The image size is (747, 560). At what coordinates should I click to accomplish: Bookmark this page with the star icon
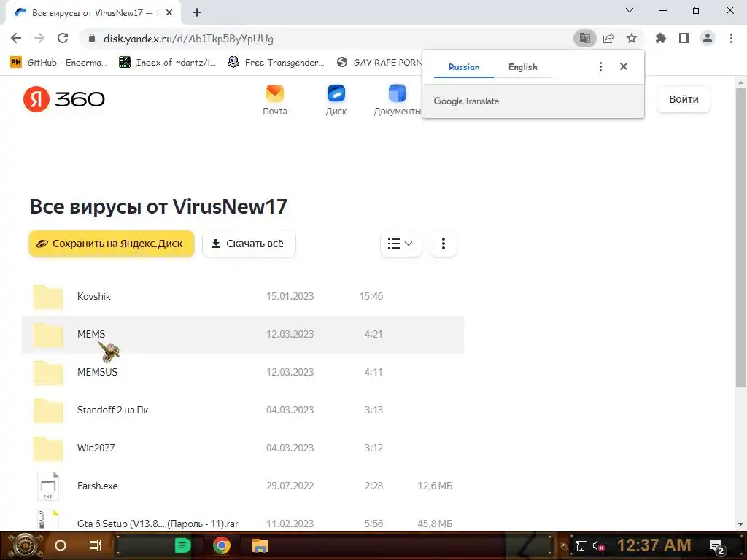632,38
